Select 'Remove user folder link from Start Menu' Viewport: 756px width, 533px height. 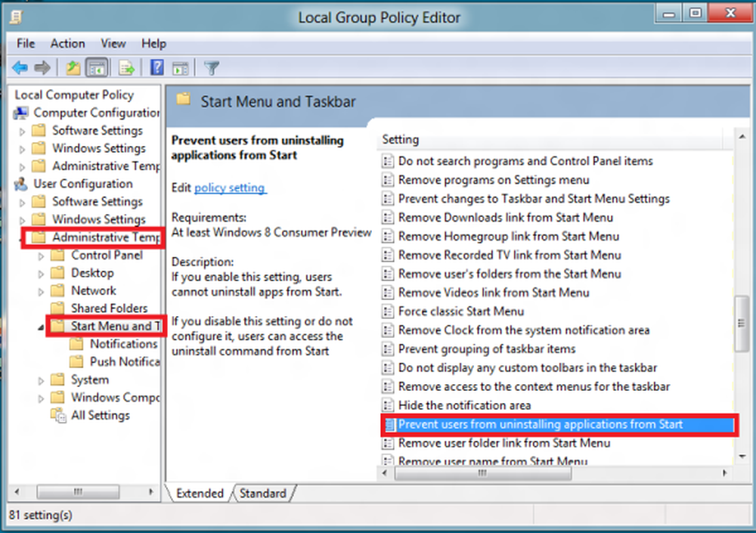[504, 443]
